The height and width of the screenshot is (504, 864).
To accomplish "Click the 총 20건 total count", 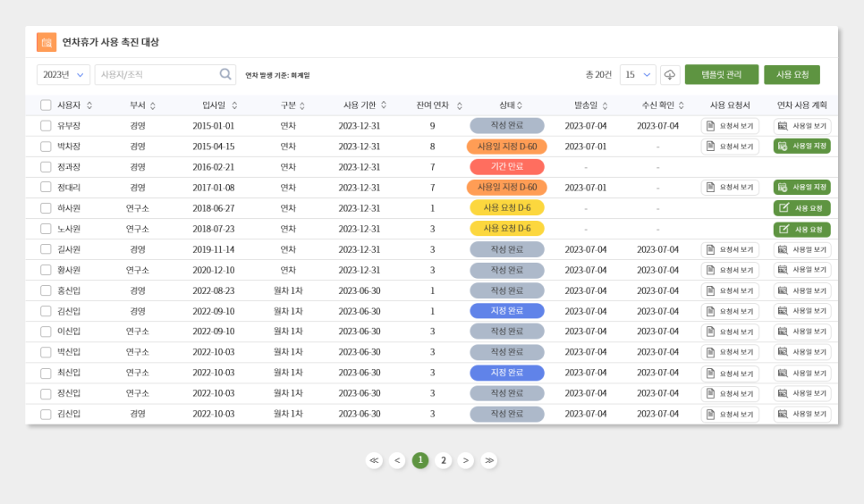I will (x=598, y=74).
